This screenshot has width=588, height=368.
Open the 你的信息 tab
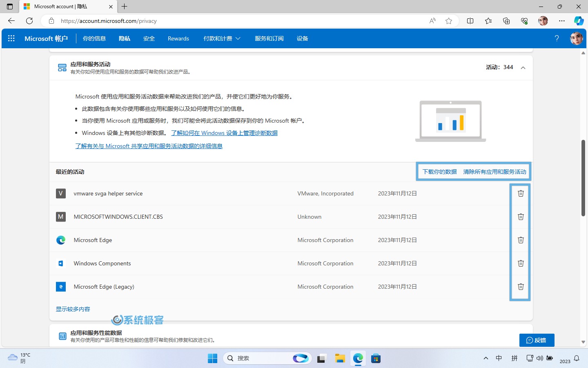pos(94,38)
